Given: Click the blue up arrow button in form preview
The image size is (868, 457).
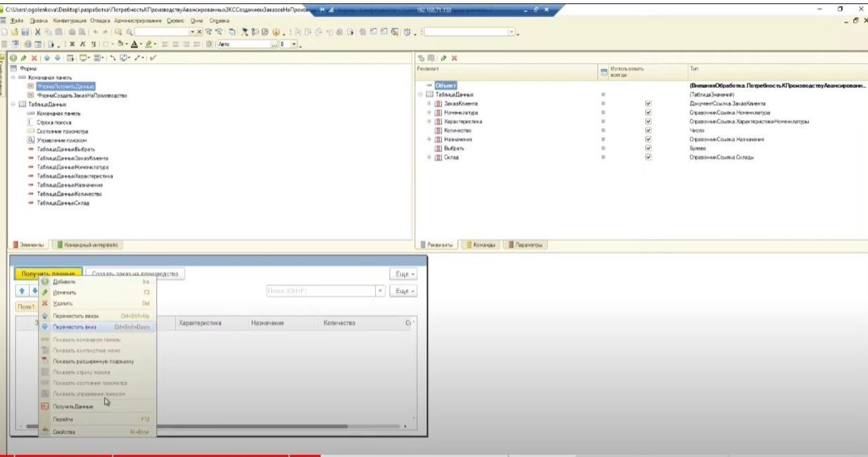Looking at the screenshot, I should 21,291.
